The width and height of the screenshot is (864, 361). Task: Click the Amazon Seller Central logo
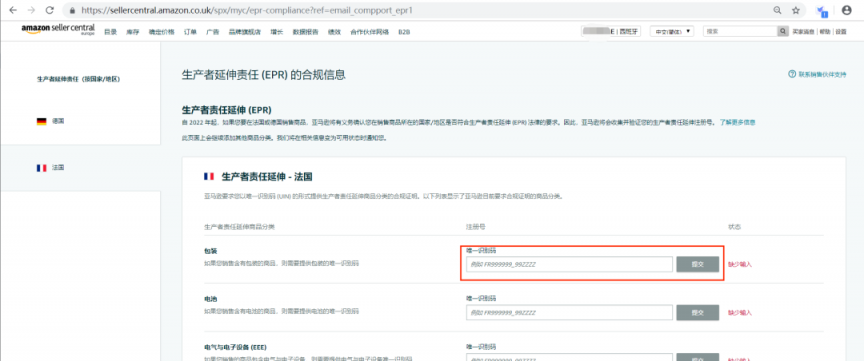[58, 29]
